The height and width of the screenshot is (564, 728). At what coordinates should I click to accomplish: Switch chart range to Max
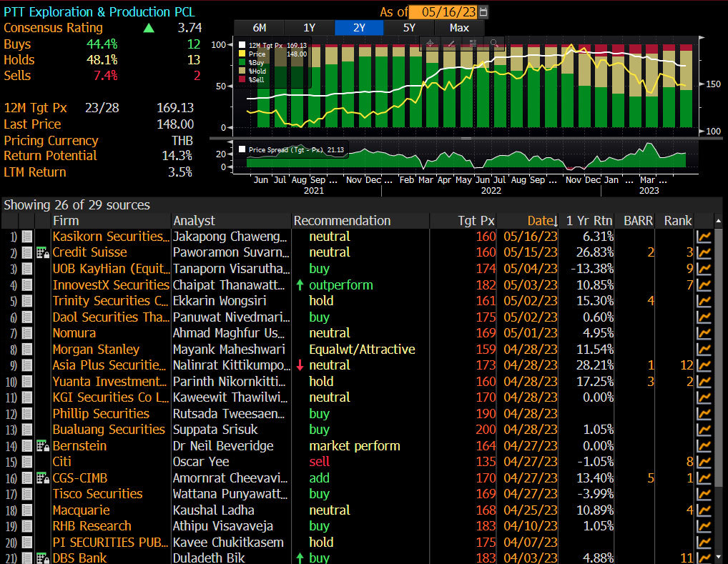pos(459,28)
